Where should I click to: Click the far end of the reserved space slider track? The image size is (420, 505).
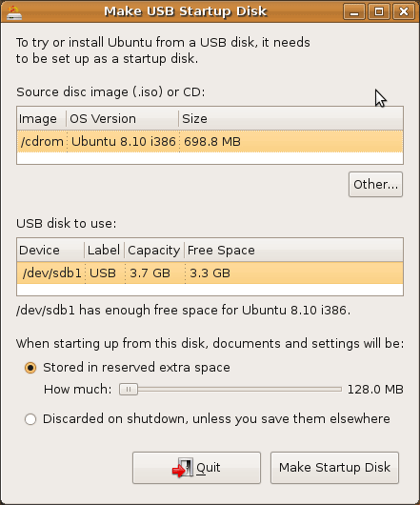[x=340, y=390]
